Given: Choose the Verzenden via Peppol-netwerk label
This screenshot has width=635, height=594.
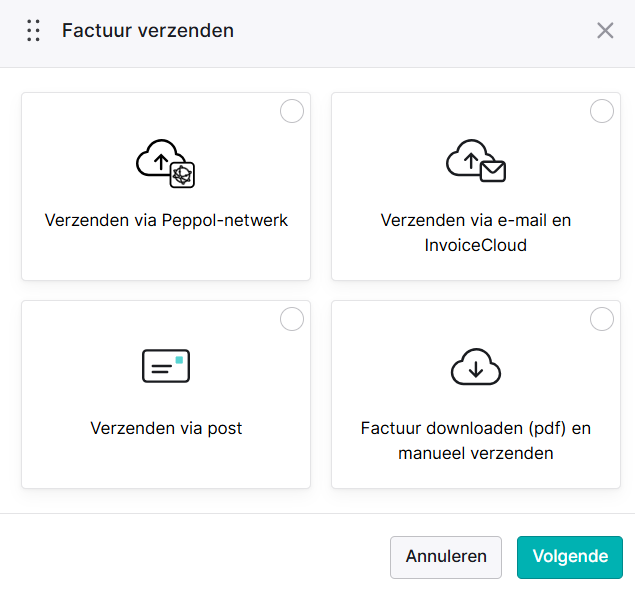Looking at the screenshot, I should [166, 220].
